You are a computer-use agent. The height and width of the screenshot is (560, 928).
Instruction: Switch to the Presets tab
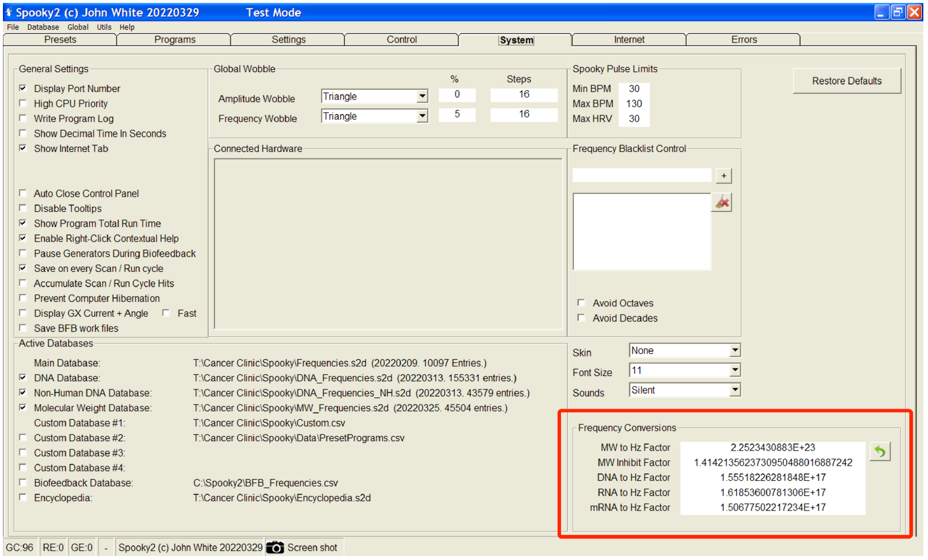60,40
